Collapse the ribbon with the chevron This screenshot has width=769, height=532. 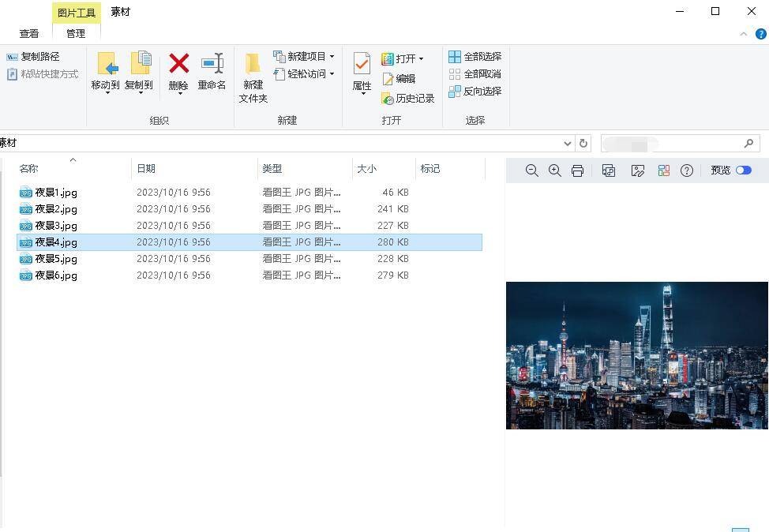click(x=744, y=34)
